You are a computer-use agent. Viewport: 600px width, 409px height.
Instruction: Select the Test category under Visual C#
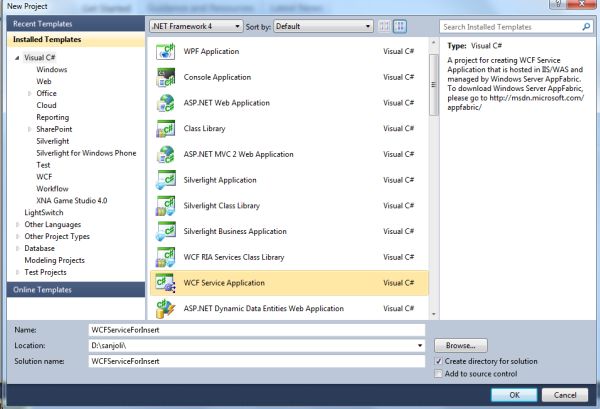pyautogui.click(x=43, y=165)
